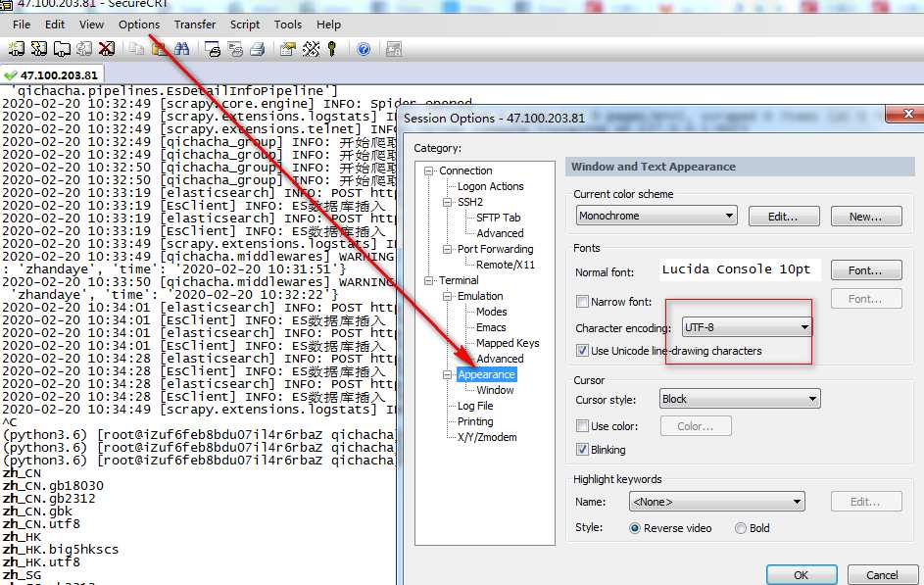This screenshot has height=585, width=924.
Task: Enable the cursor Use color checkbox
Action: pos(582,426)
